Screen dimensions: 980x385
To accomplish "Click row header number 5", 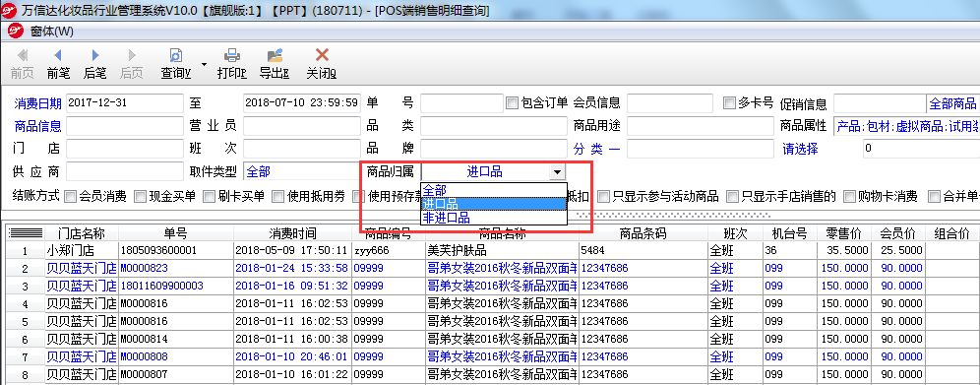I will pos(25,321).
